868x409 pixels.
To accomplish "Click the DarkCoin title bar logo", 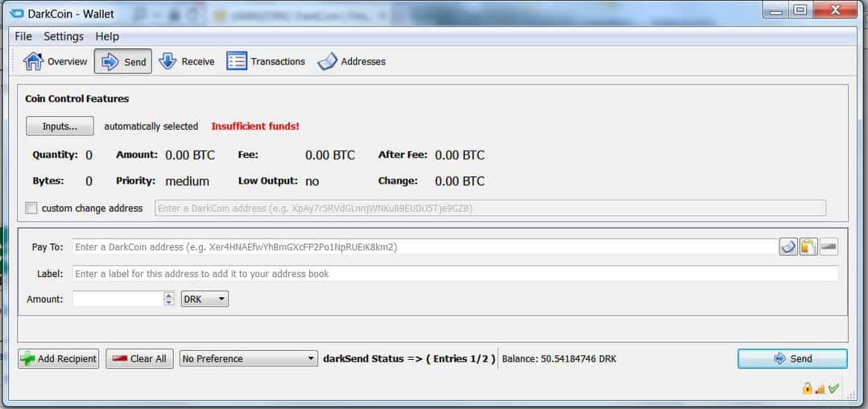I will click(x=16, y=14).
